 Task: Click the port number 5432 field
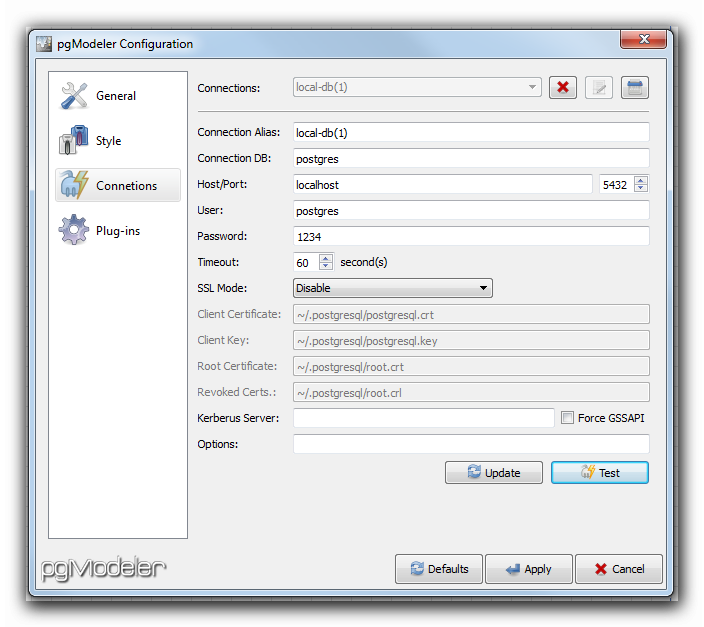(x=616, y=185)
